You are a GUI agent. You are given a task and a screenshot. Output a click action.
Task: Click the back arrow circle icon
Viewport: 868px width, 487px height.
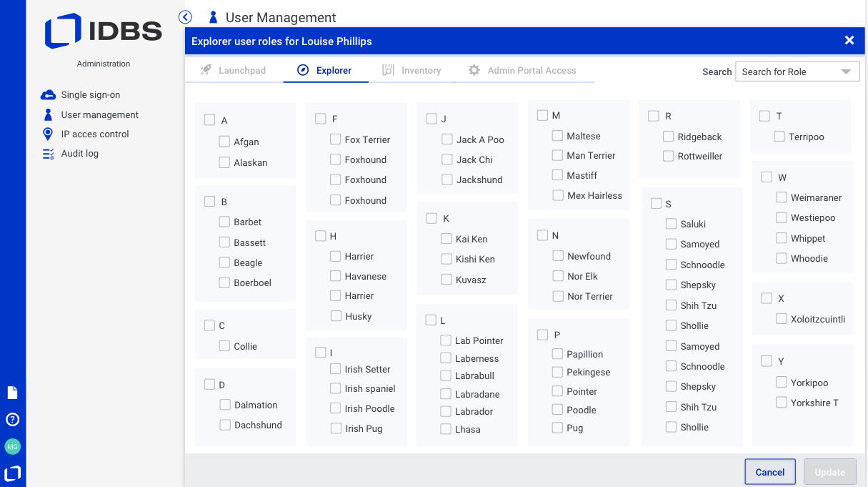(186, 17)
